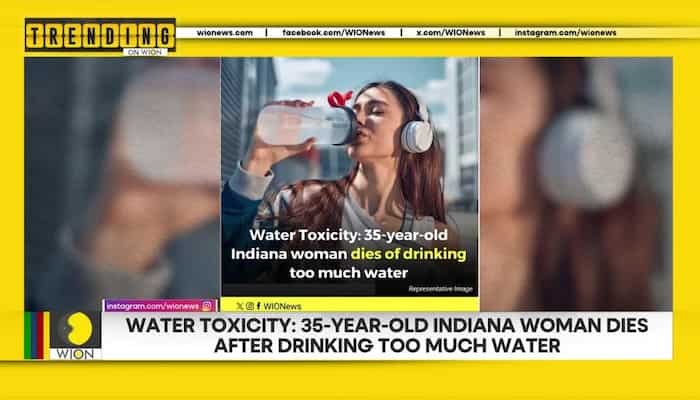700x400 pixels.
Task: Click the water bottle in the photo
Action: tap(305, 125)
